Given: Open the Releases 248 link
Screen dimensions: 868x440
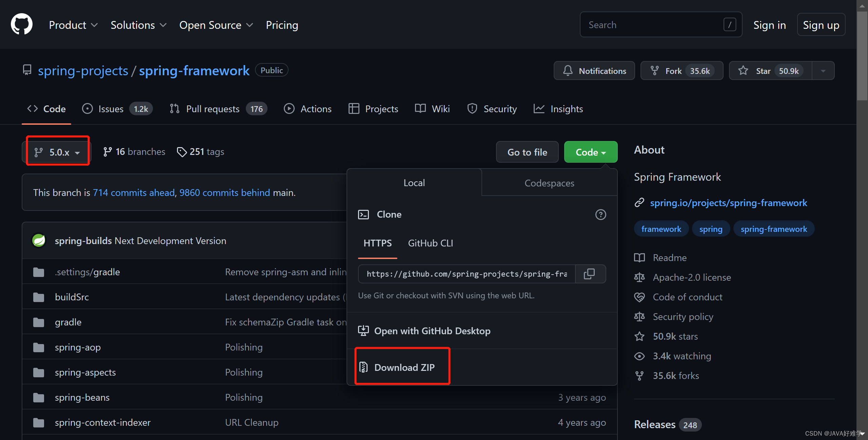Looking at the screenshot, I should [668, 424].
